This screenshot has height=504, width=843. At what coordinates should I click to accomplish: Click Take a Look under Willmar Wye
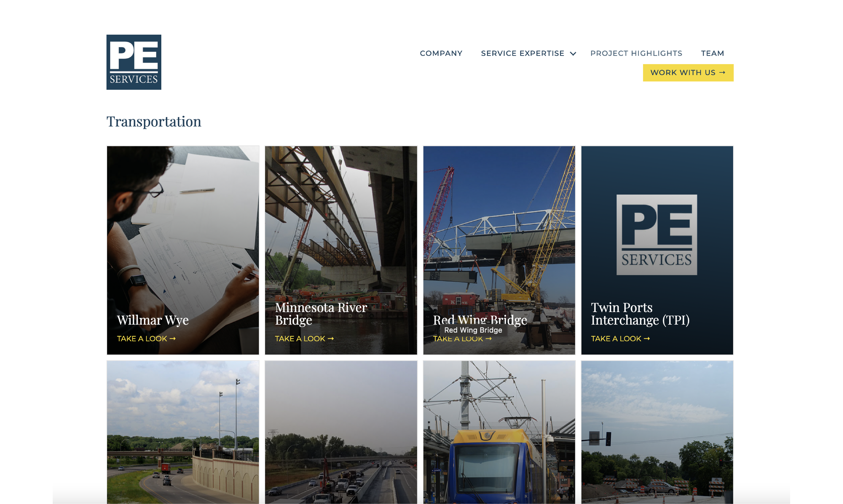tap(146, 339)
